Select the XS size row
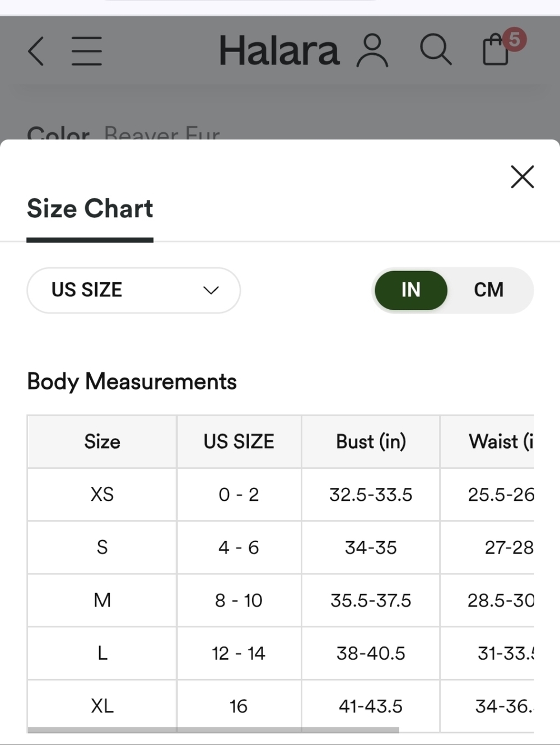 pyautogui.click(x=281, y=495)
